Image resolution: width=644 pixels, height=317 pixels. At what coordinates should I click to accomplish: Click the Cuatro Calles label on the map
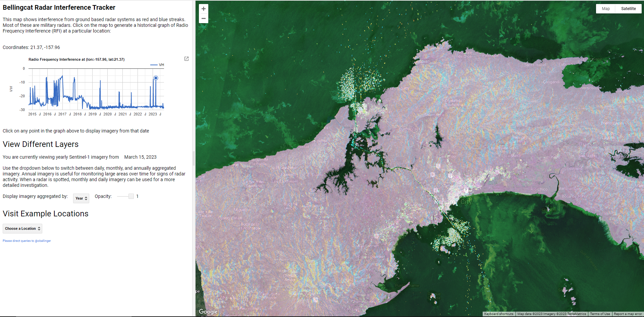(230, 218)
